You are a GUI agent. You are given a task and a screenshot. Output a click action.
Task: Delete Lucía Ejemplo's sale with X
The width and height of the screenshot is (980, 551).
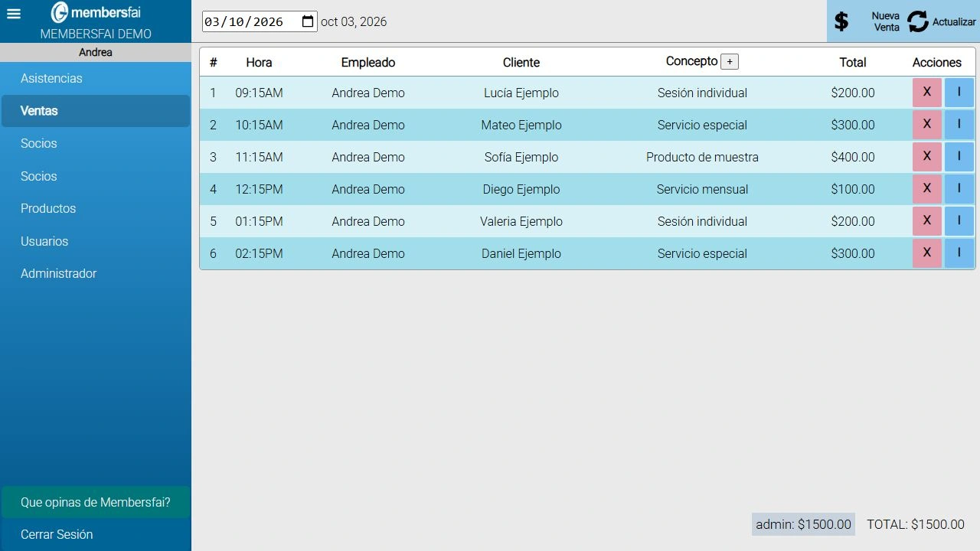pos(927,93)
